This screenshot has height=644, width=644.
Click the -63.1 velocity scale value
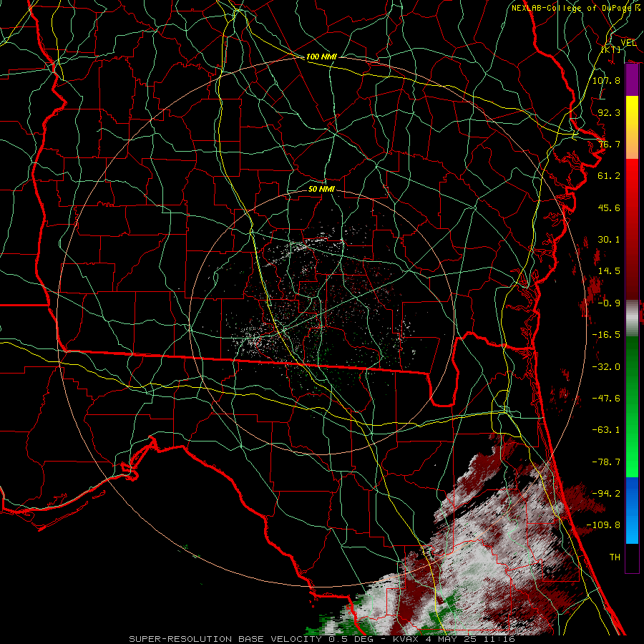(606, 430)
